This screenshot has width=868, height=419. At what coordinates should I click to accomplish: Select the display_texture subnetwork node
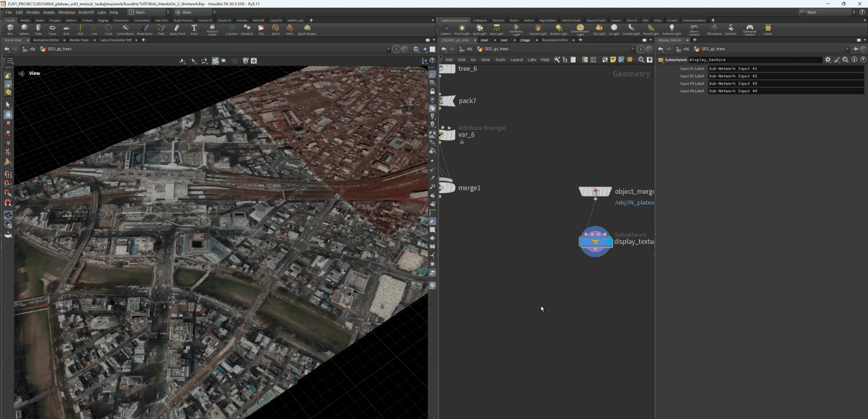pos(596,241)
